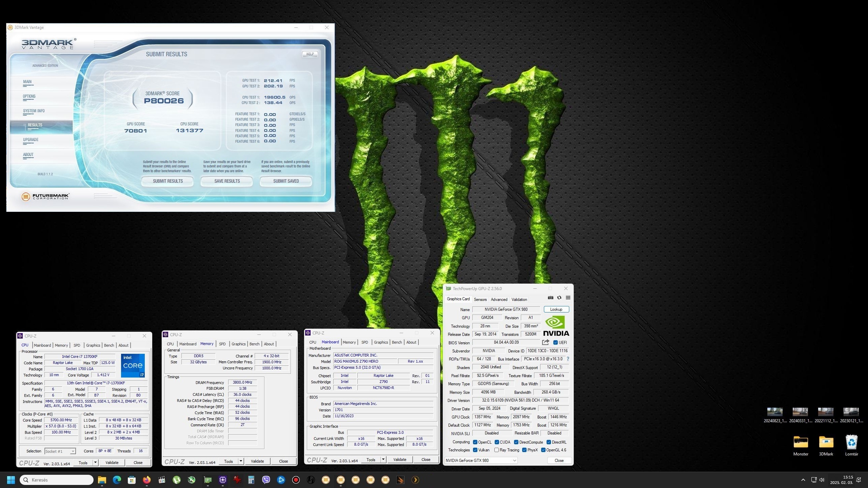The width and height of the screenshot is (868, 488).
Task: Open the GPU-Z hamburger menu
Action: pyautogui.click(x=568, y=298)
